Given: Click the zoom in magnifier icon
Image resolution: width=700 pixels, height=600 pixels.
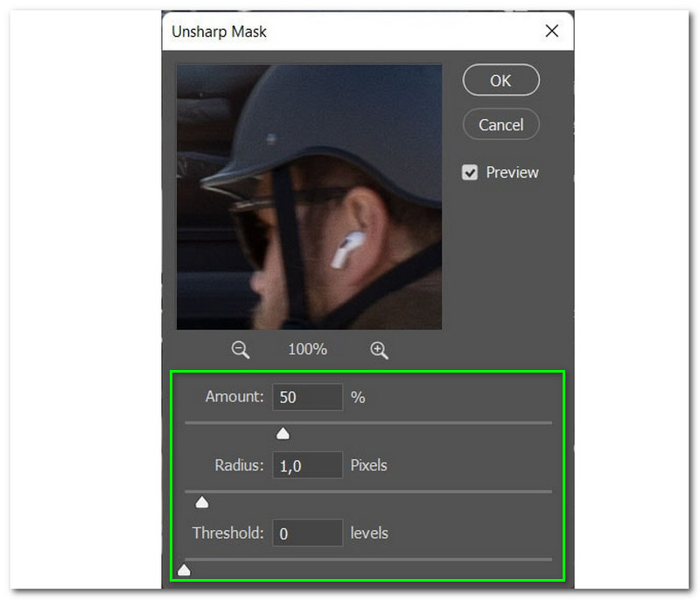Looking at the screenshot, I should 379,350.
